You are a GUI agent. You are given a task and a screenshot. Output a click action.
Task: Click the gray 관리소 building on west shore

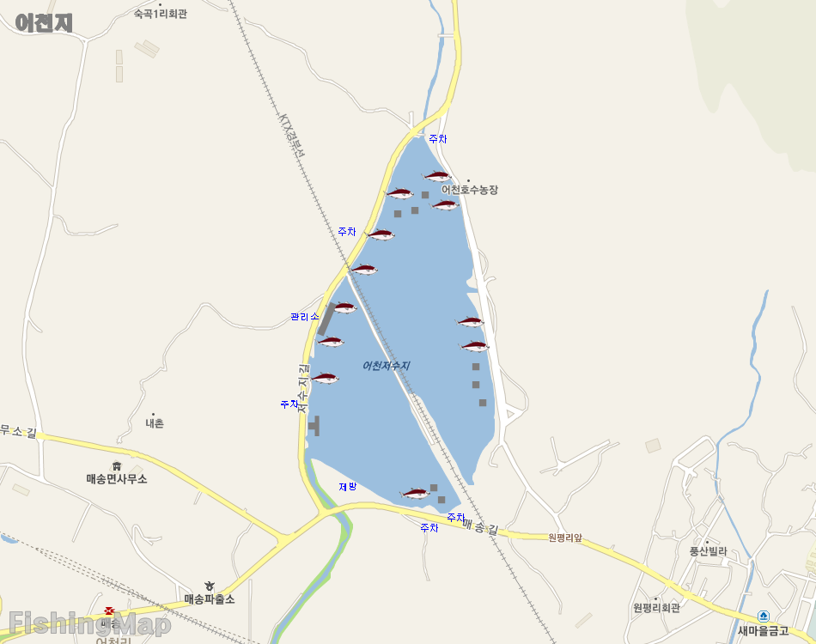pyautogui.click(x=326, y=319)
